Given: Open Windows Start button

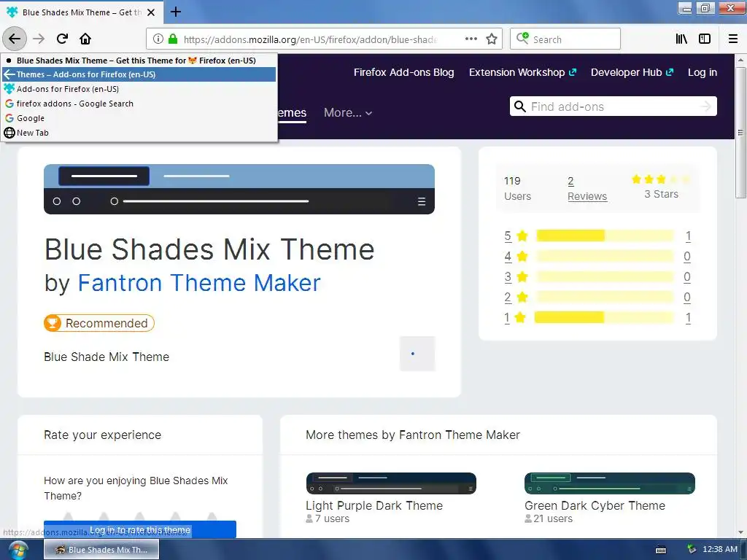Looking at the screenshot, I should click(18, 550).
